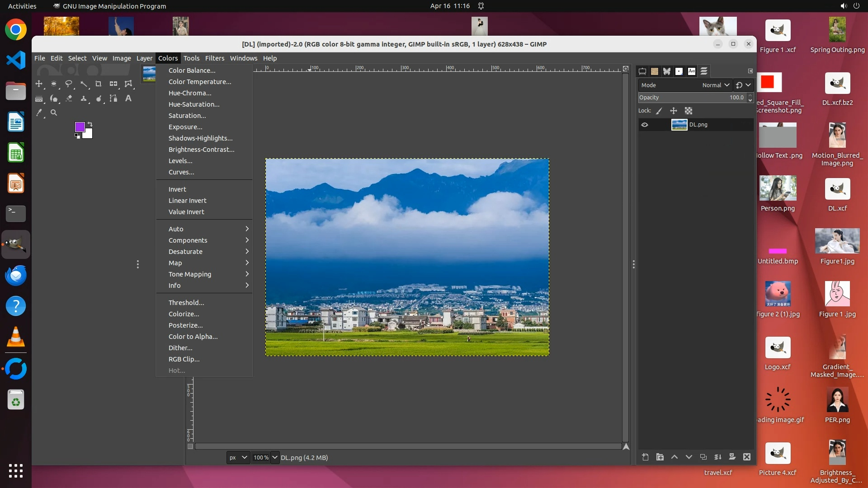The width and height of the screenshot is (868, 488).
Task: Click the Curves... menu entry
Action: pos(181,172)
